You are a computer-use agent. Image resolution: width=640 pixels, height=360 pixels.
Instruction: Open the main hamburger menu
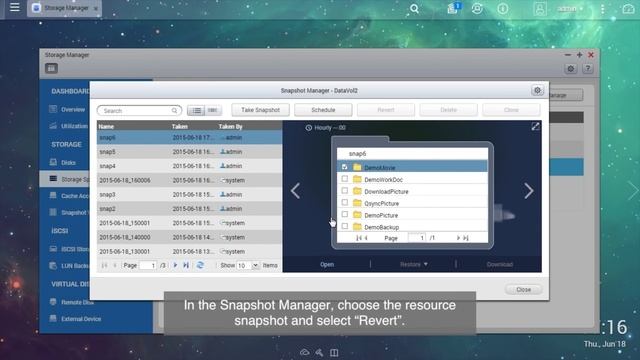(15, 7)
